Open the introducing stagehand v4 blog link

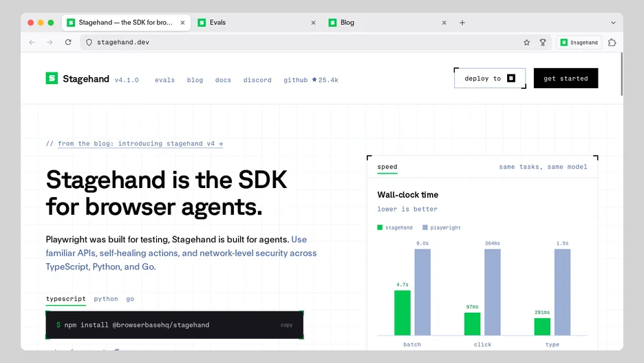[x=140, y=143]
